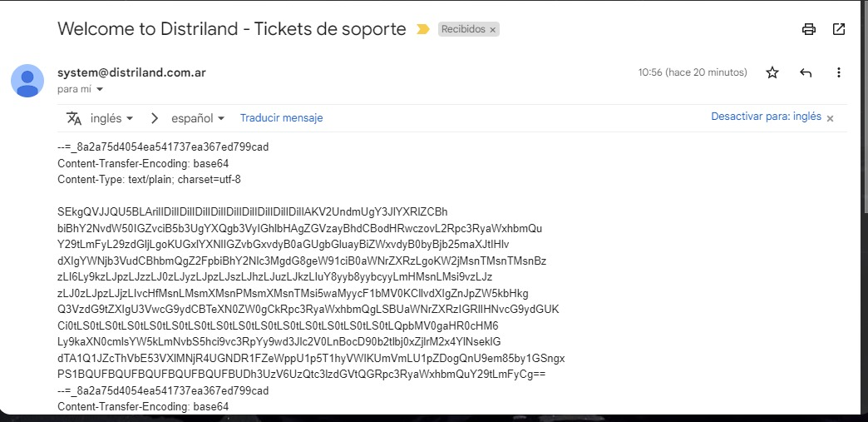Reply using the arrow icon

click(x=806, y=72)
